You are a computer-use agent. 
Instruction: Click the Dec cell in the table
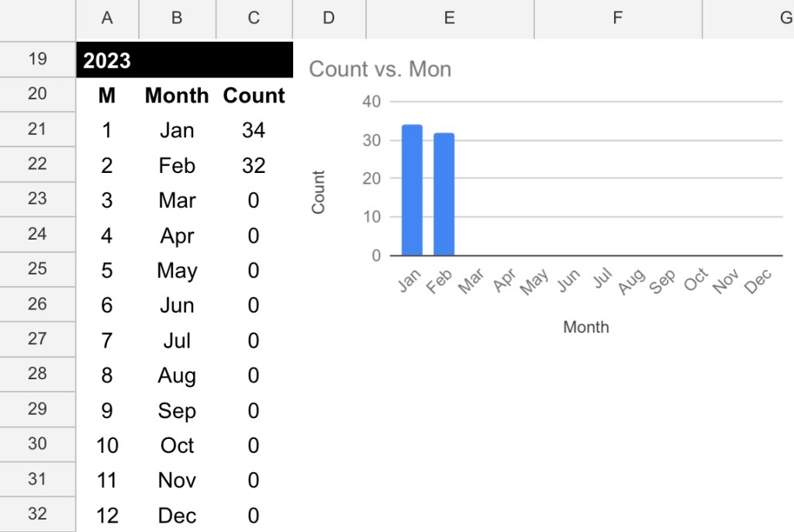(177, 516)
